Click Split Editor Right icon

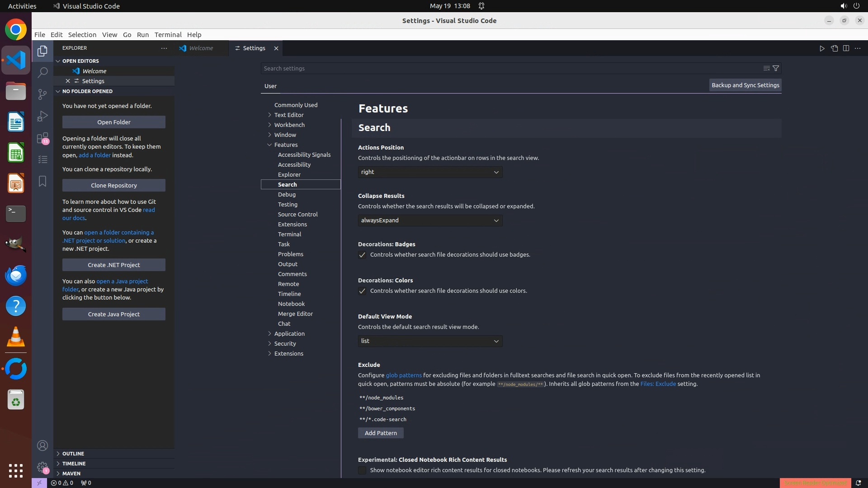point(846,48)
